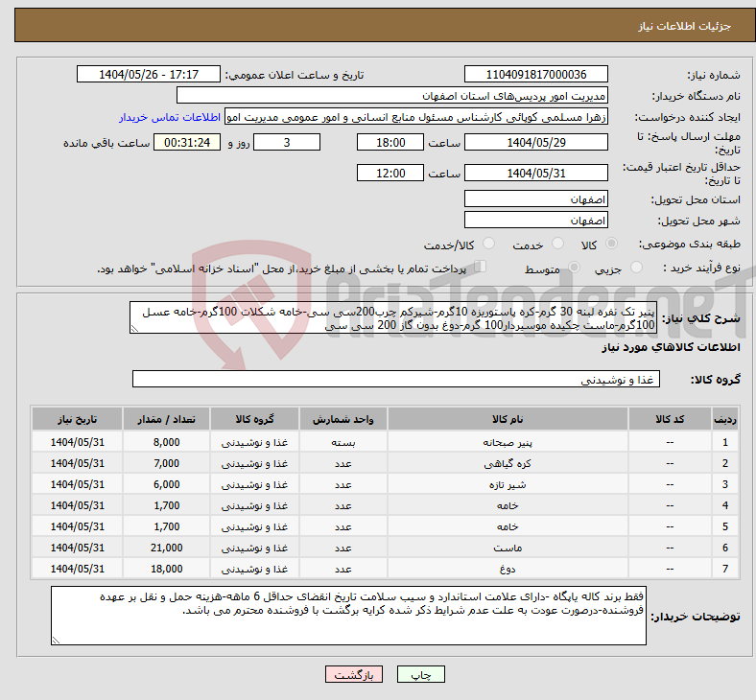This screenshot has width=756, height=700.
Task: Select the متوسط purchase type radio
Action: 574,268
